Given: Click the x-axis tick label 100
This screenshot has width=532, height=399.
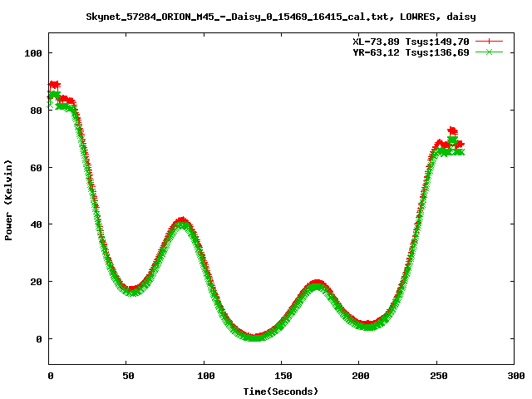Looking at the screenshot, I should 206,376.
